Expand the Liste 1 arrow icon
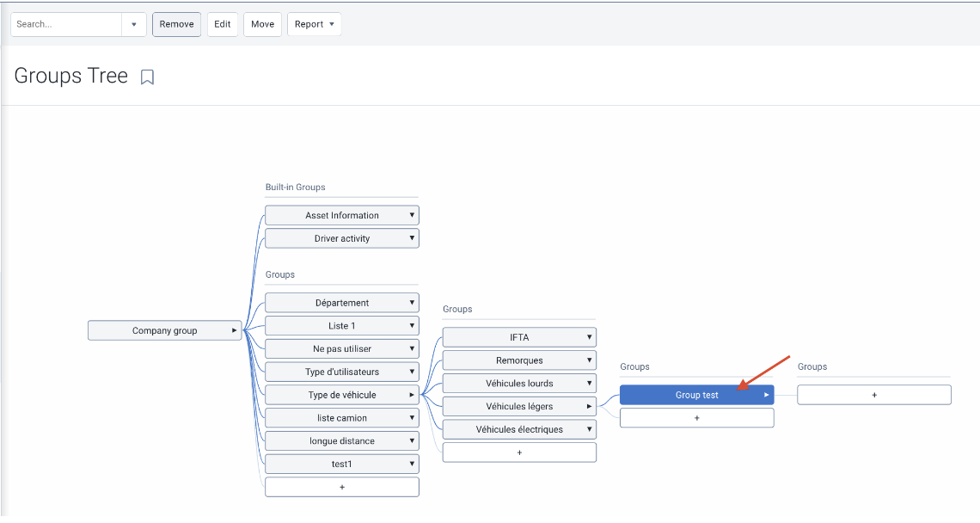Image resolution: width=980 pixels, height=523 pixels. (x=412, y=326)
